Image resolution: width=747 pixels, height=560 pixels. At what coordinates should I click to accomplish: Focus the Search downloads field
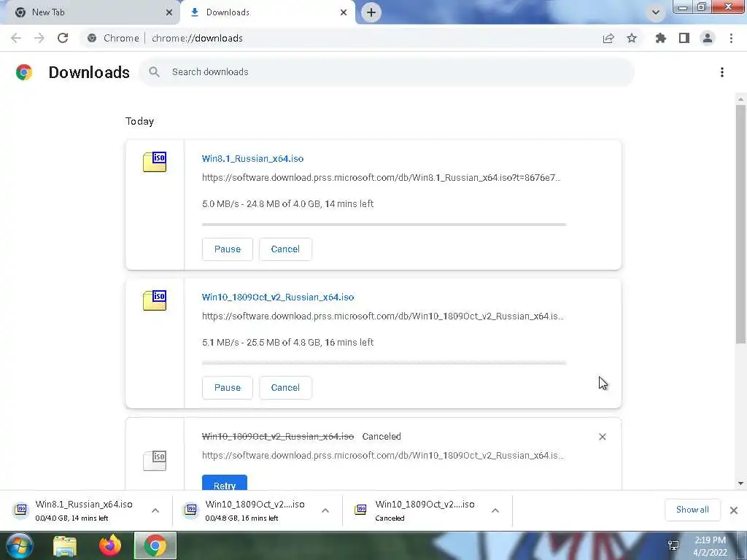tap(387, 72)
